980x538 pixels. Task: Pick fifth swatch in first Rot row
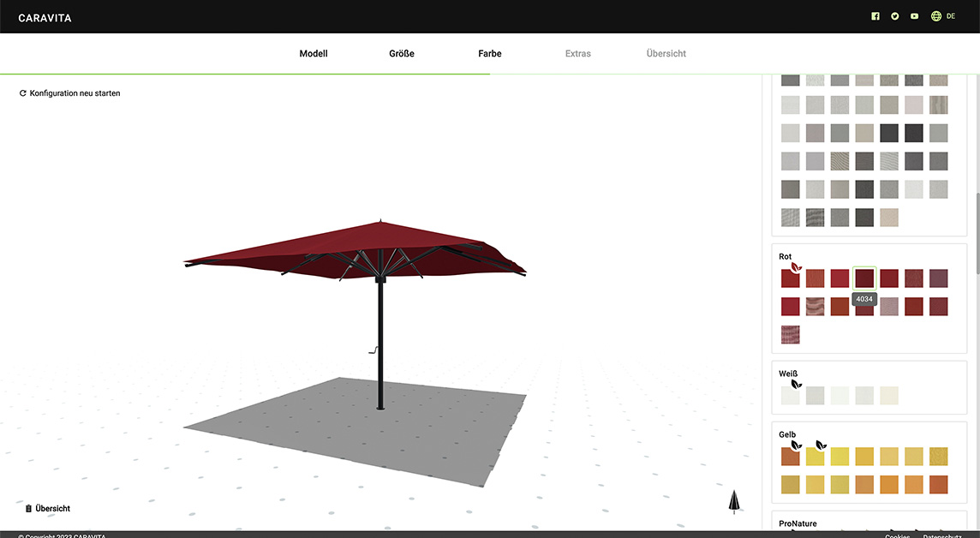[889, 278]
